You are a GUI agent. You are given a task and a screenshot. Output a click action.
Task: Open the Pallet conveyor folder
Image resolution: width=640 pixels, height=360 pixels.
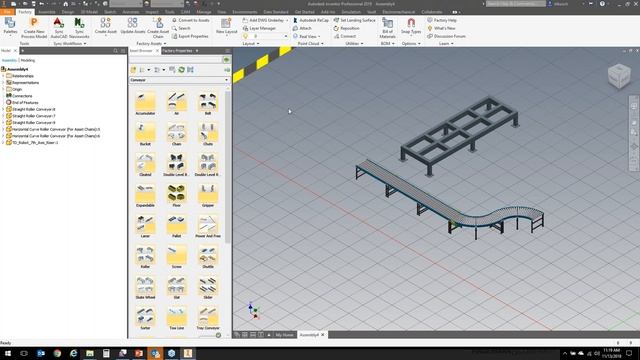point(176,226)
